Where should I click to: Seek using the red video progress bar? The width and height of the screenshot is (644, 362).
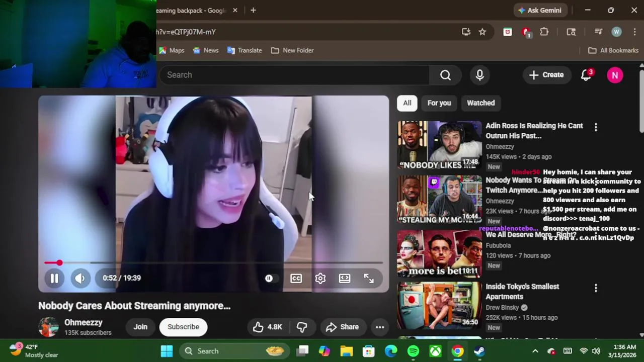(x=213, y=263)
